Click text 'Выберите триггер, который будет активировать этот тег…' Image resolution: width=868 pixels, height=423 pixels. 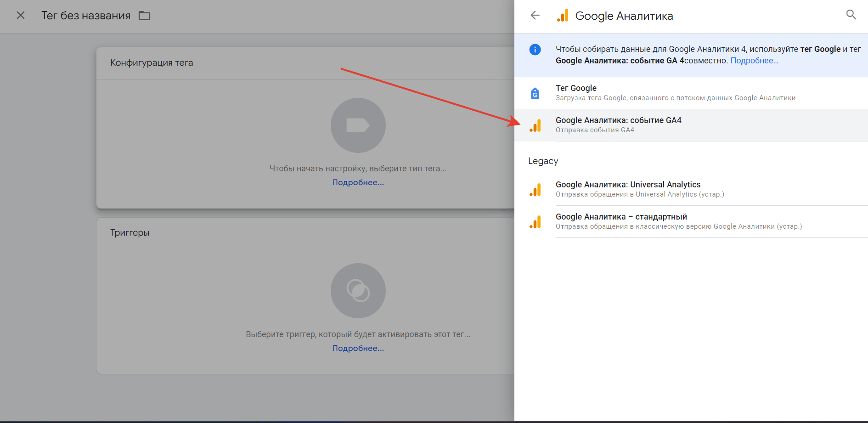click(x=358, y=334)
